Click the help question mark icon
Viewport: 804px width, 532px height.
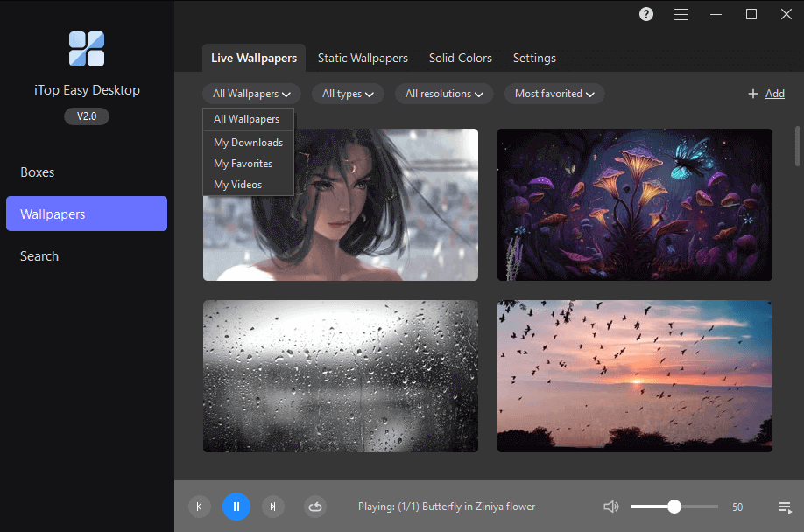(x=646, y=14)
